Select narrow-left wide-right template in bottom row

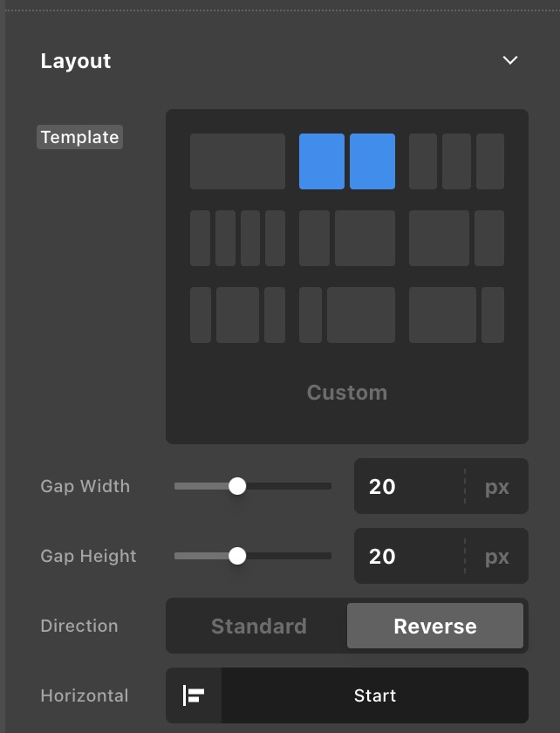[346, 315]
